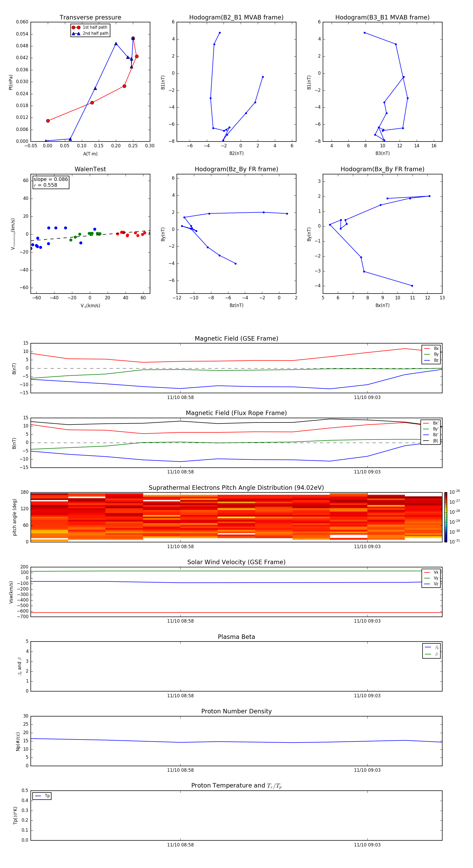473x868 pixels.
Task: Click the pitch angle (deg) axis label
Action: point(14,517)
